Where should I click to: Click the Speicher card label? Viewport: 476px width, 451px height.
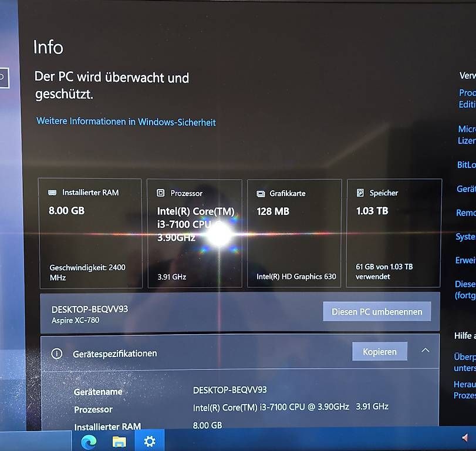(384, 193)
